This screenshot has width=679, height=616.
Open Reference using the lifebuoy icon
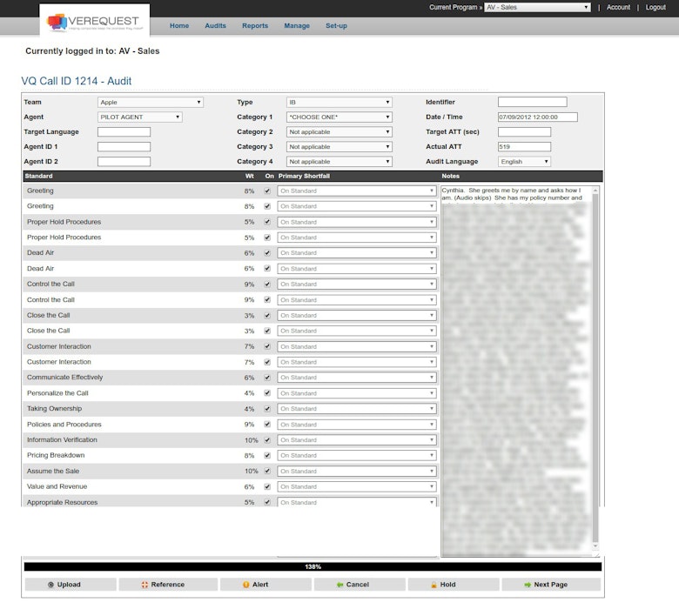pyautogui.click(x=145, y=585)
